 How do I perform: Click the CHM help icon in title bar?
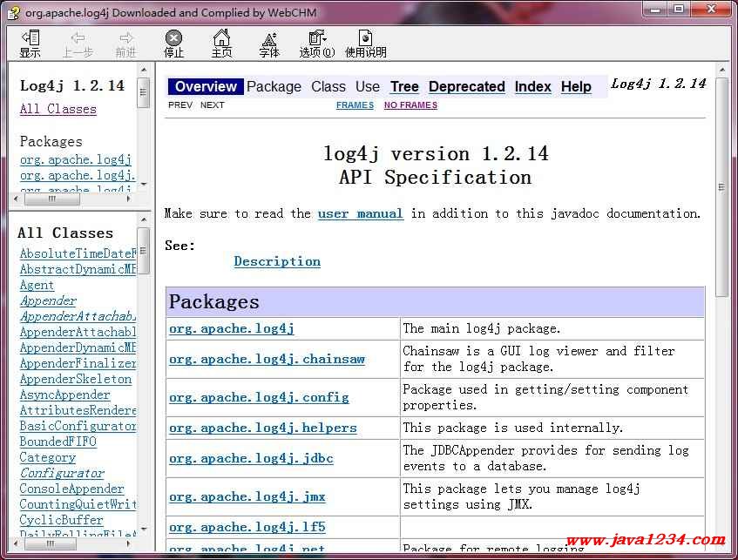pos(13,13)
